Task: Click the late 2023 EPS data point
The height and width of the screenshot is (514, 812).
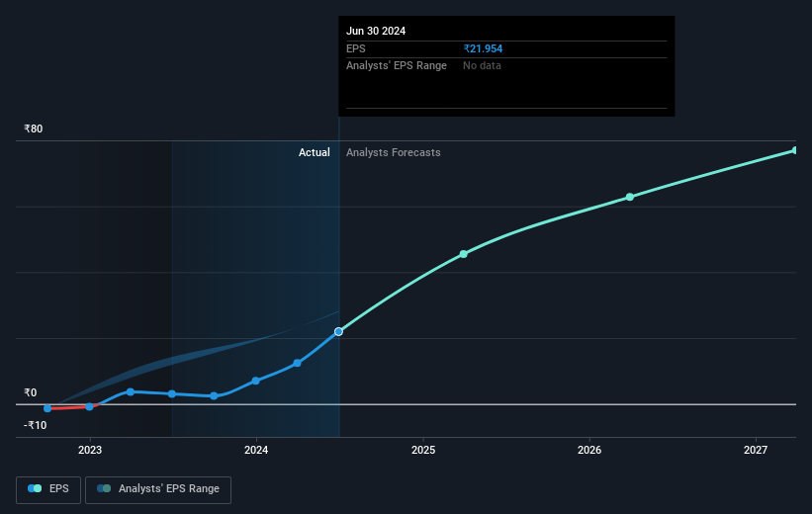Action: point(214,396)
